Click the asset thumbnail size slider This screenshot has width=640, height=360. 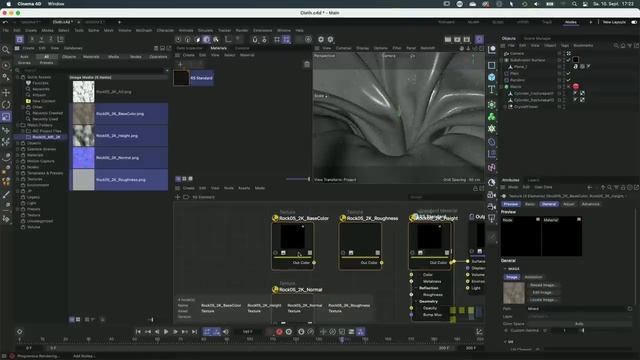point(151,320)
